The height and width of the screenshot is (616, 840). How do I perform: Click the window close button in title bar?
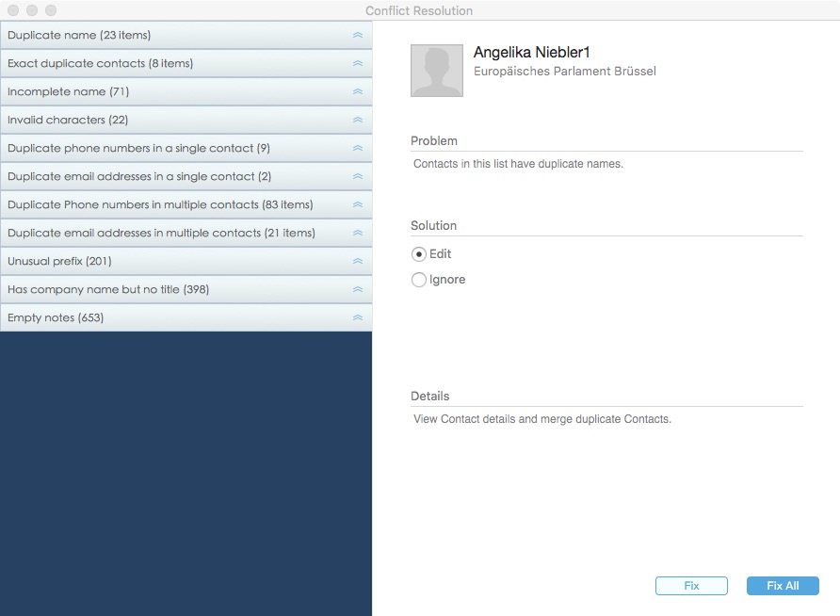pyautogui.click(x=13, y=10)
